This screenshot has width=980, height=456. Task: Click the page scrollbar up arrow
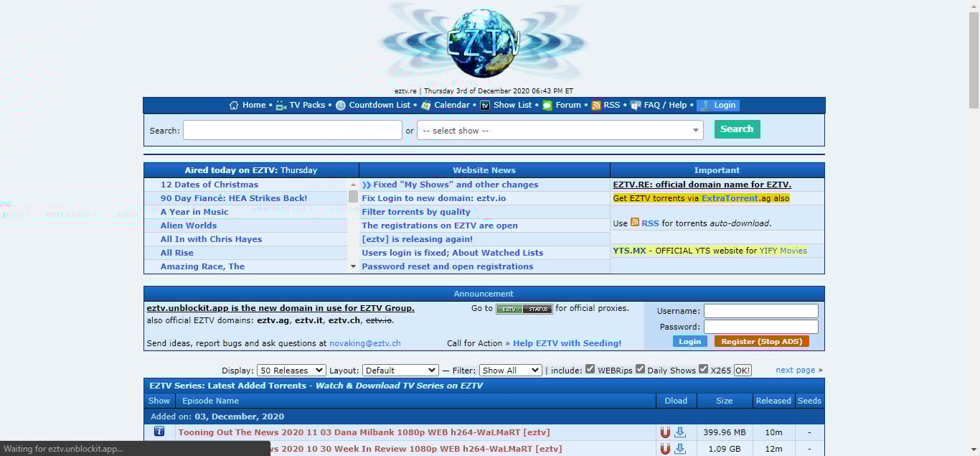point(974,6)
